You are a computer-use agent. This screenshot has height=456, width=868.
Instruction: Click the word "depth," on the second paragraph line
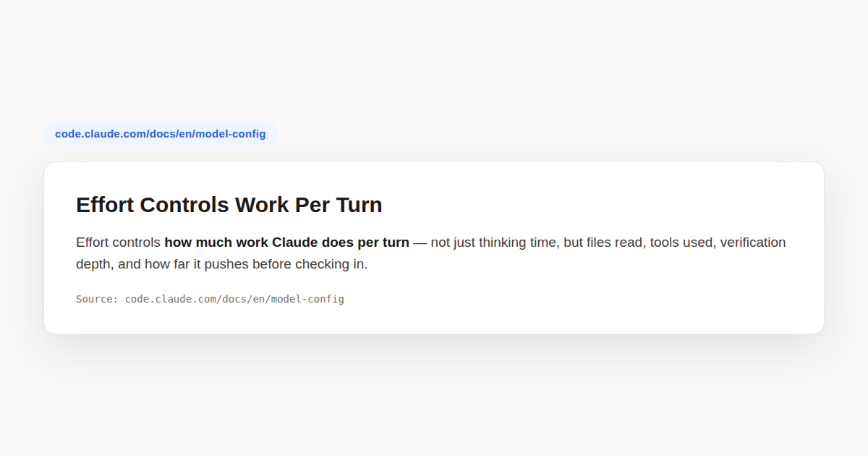(93, 264)
